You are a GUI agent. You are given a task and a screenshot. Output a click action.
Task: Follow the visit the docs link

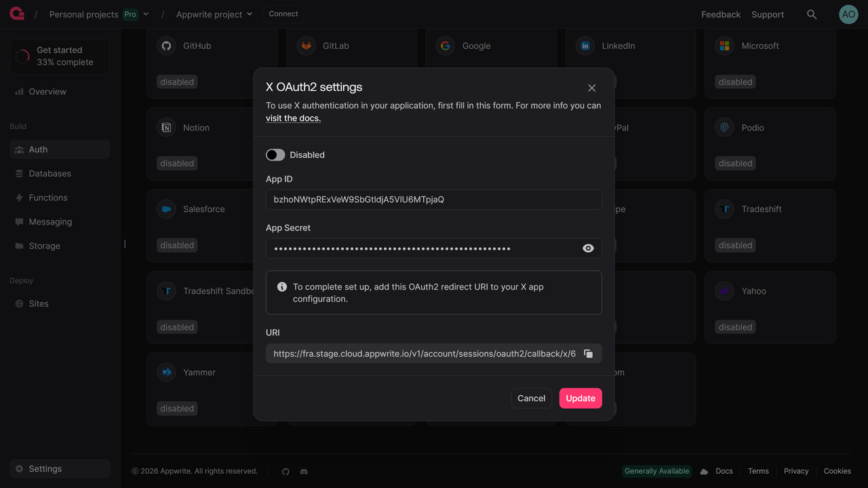pyautogui.click(x=293, y=118)
